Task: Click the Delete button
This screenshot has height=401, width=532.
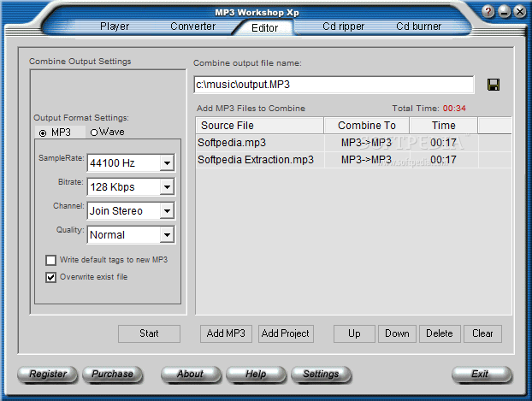Action: tap(440, 333)
